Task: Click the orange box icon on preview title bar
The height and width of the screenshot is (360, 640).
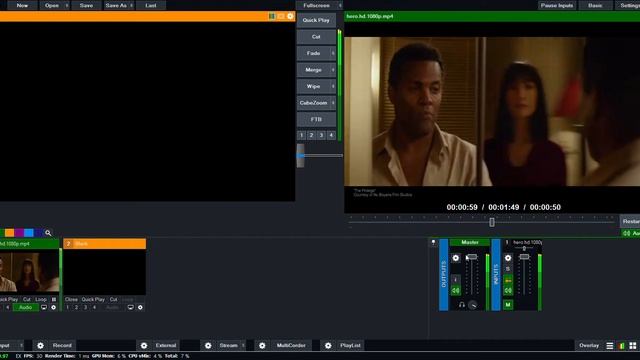Action: pyautogui.click(x=281, y=16)
